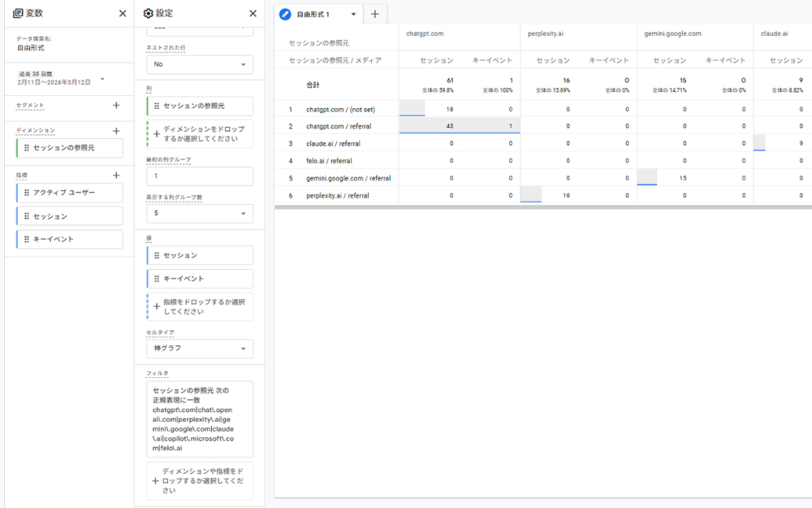Sort by the セッション column header under chatgpt.com

[x=437, y=61]
